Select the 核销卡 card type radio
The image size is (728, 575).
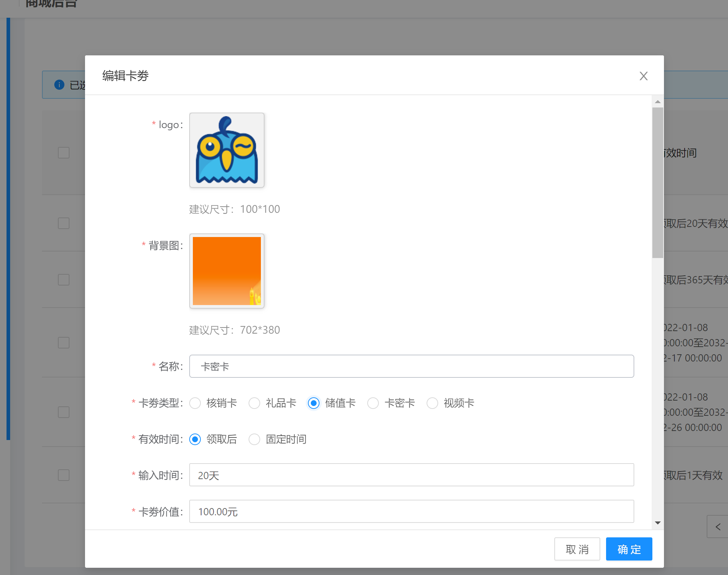point(195,403)
